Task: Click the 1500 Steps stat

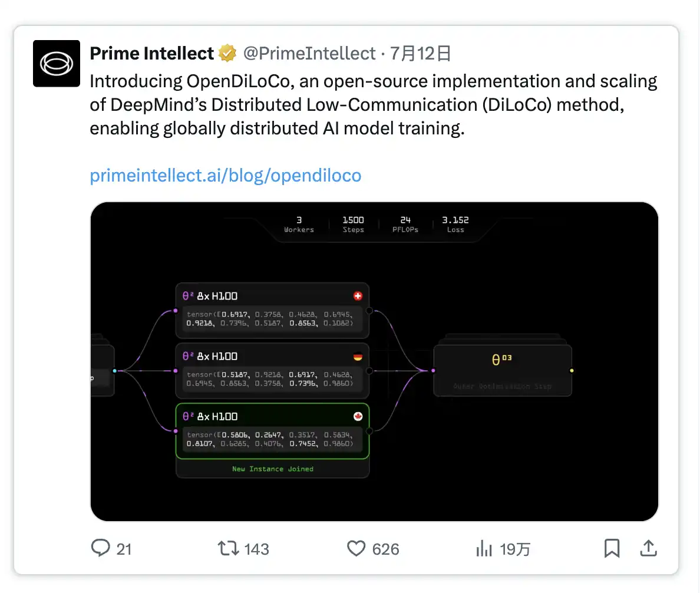Action: tap(353, 224)
